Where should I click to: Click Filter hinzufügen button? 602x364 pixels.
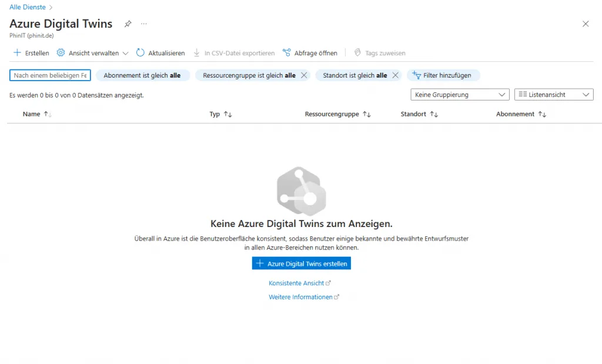443,75
